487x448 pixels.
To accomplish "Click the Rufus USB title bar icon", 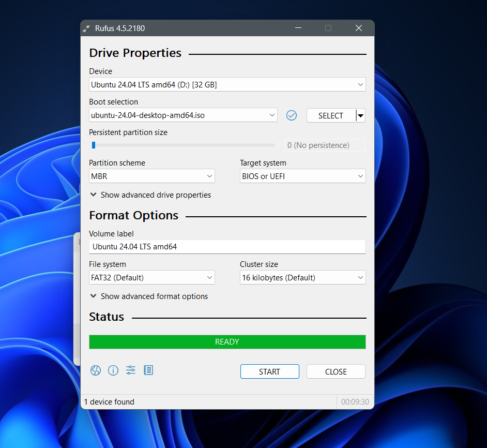I will 87,28.
